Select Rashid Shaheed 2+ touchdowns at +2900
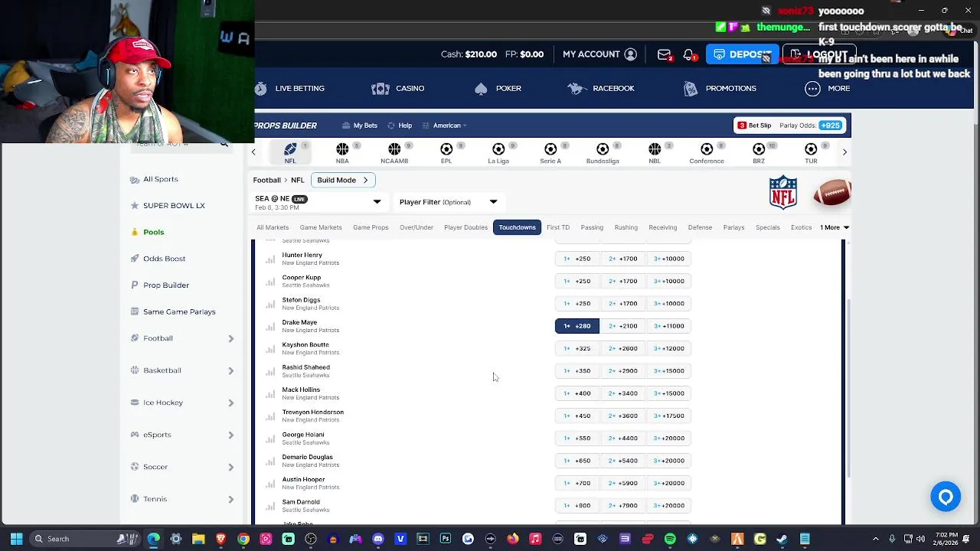980x551 pixels. pyautogui.click(x=623, y=370)
